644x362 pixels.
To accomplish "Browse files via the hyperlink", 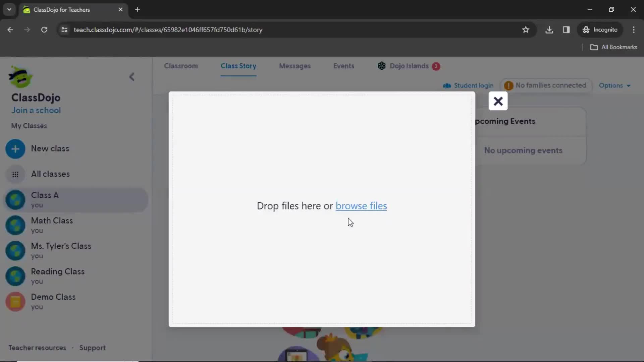I will tap(361, 205).
